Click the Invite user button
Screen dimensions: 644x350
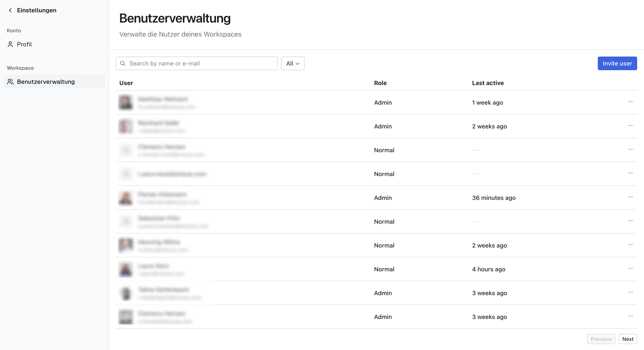[x=617, y=63]
